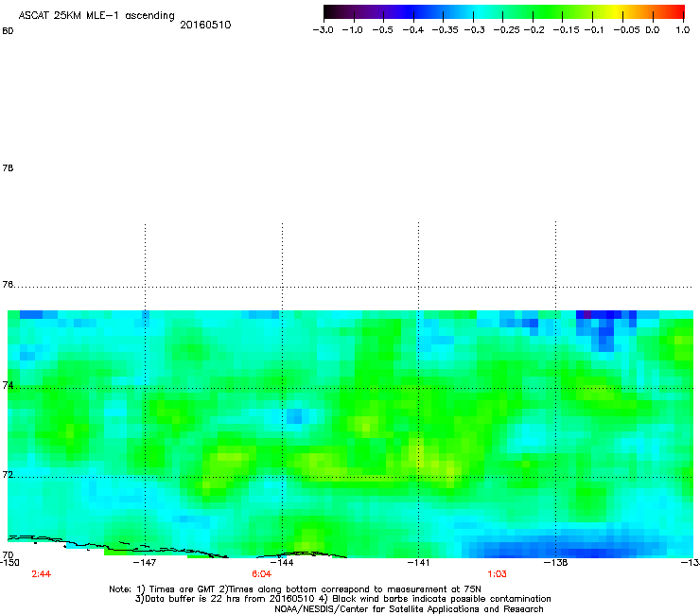Click the longitude label -150
The height and width of the screenshot is (615, 700).
click(x=9, y=562)
